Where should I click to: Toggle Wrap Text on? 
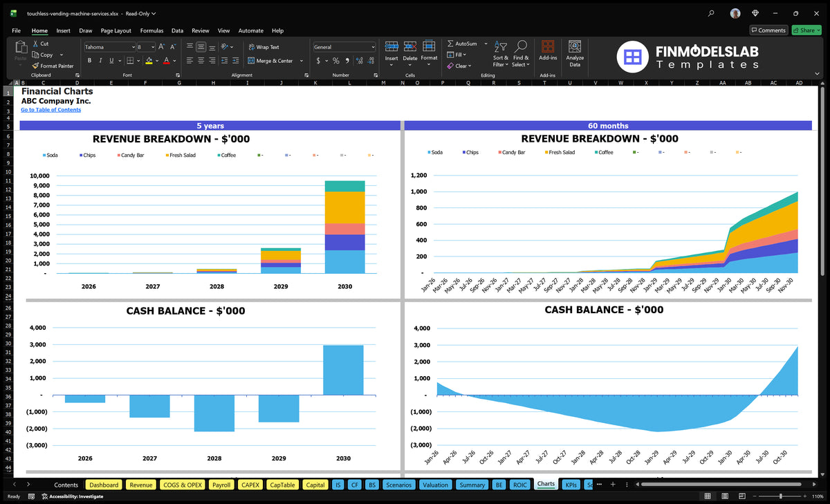(264, 47)
